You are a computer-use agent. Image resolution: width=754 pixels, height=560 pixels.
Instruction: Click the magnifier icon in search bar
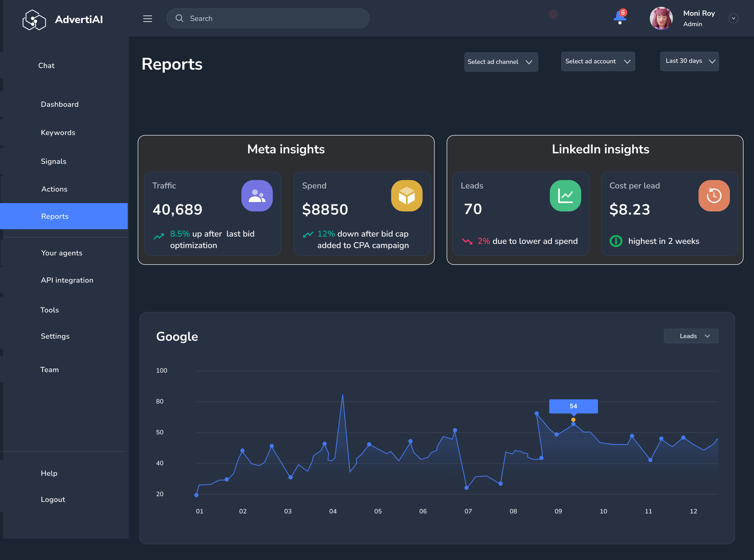pyautogui.click(x=179, y=18)
